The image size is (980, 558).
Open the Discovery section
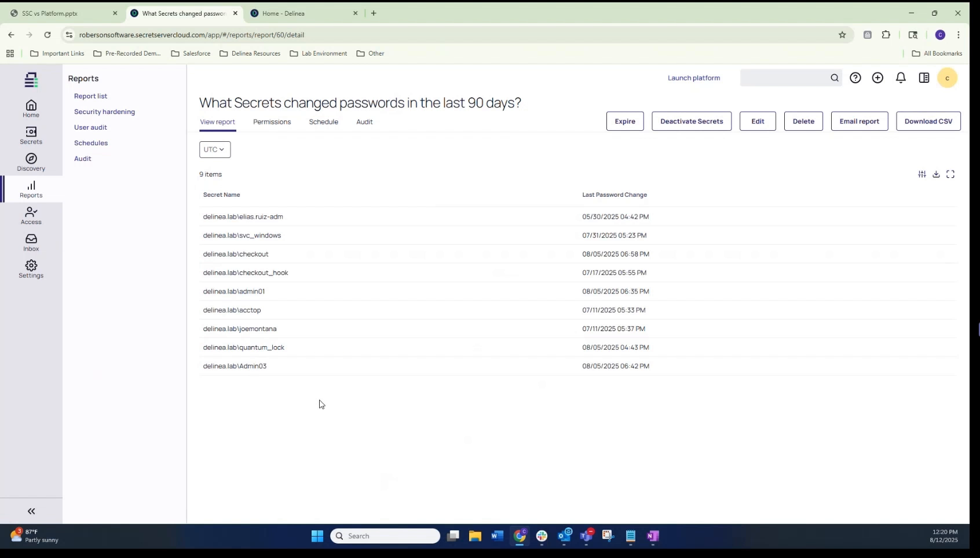31,161
